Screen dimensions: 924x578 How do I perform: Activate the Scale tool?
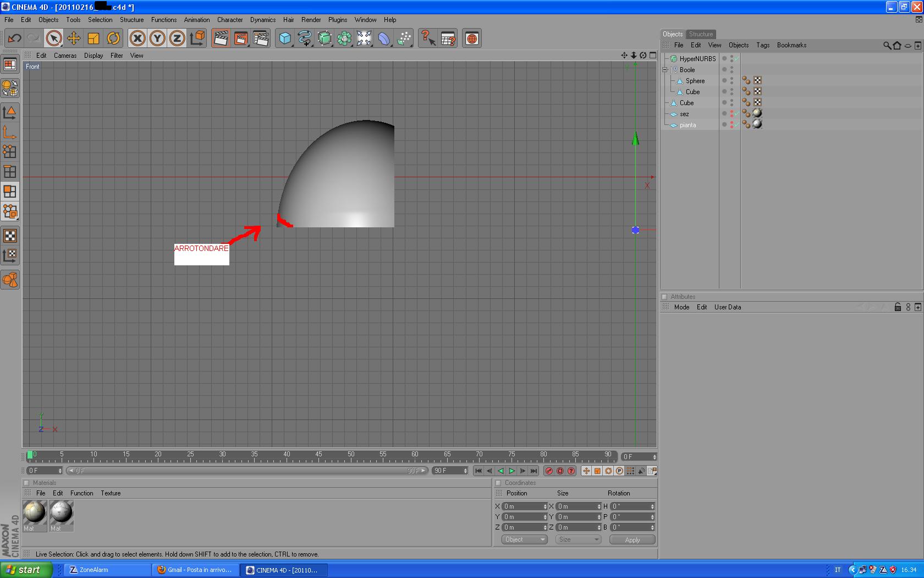(94, 39)
